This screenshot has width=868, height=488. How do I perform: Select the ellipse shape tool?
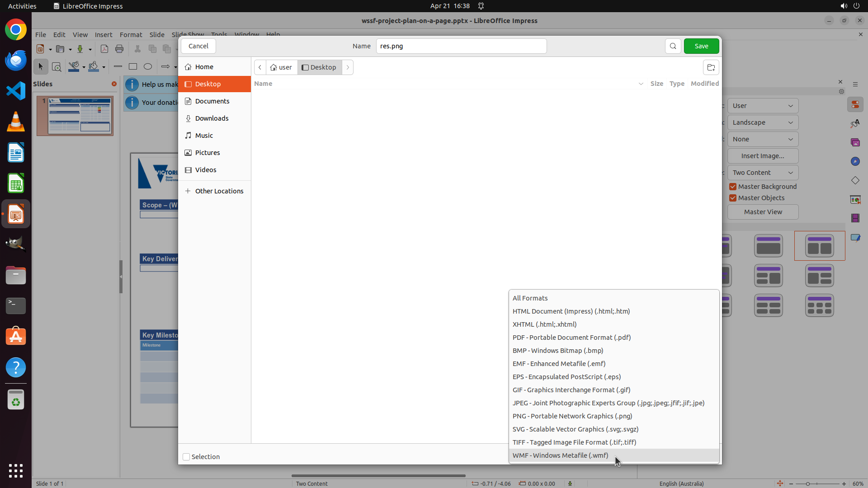click(148, 66)
